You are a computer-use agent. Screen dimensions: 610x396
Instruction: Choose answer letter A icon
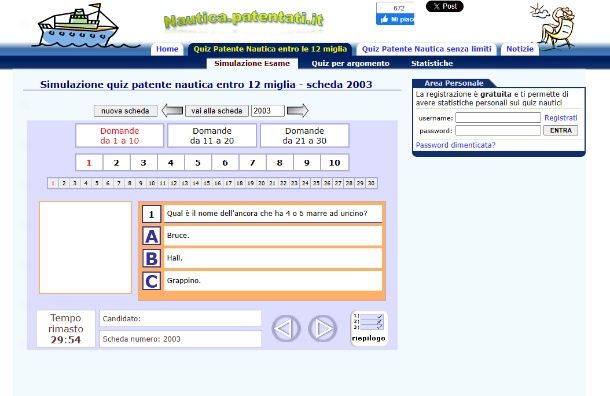pyautogui.click(x=151, y=236)
